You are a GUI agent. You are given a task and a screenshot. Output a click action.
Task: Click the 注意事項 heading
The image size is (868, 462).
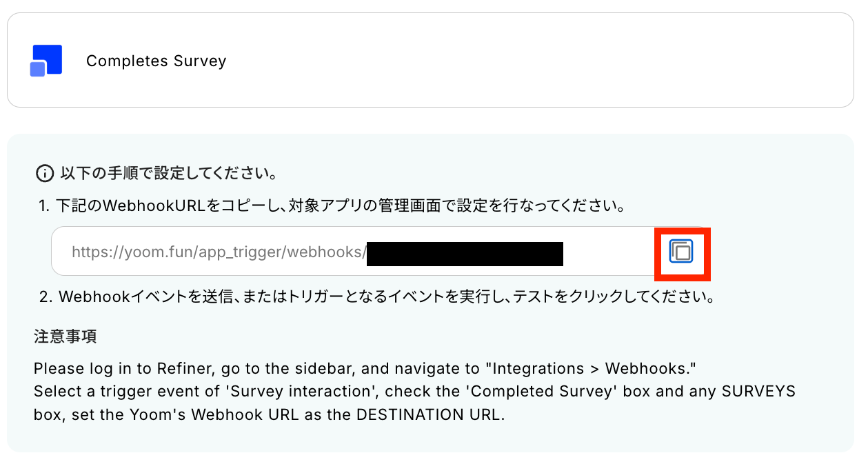pyautogui.click(x=65, y=337)
